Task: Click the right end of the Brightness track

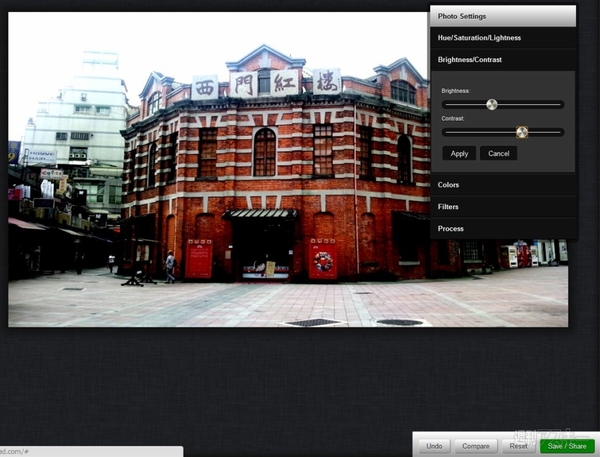Action: 561,104
